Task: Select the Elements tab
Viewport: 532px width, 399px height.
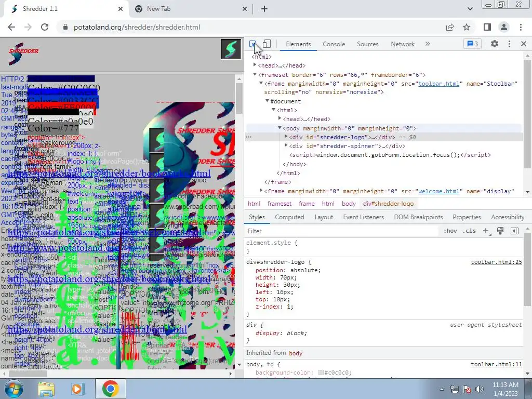Action: pyautogui.click(x=298, y=44)
